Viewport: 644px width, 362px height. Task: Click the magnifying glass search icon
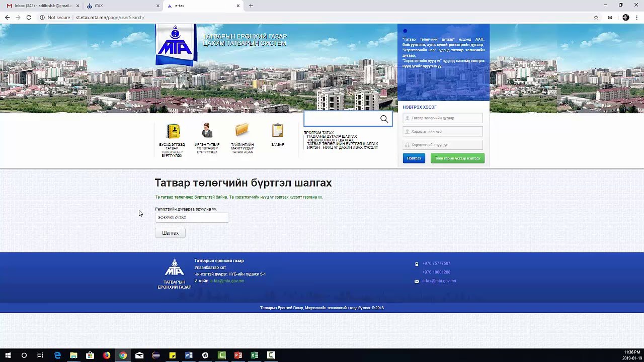(384, 118)
